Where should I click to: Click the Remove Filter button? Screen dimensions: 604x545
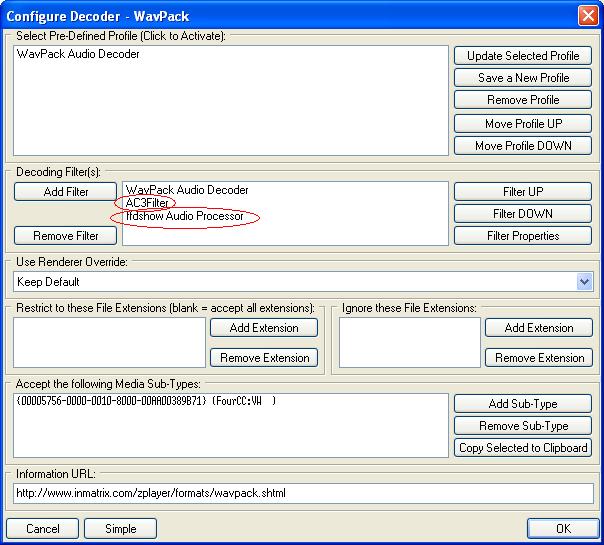[65, 236]
